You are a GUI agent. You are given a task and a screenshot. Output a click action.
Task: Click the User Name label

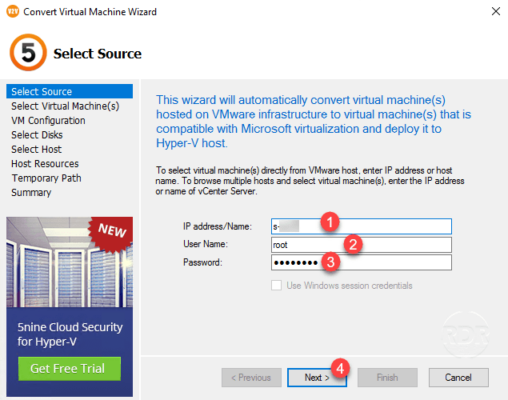(205, 244)
